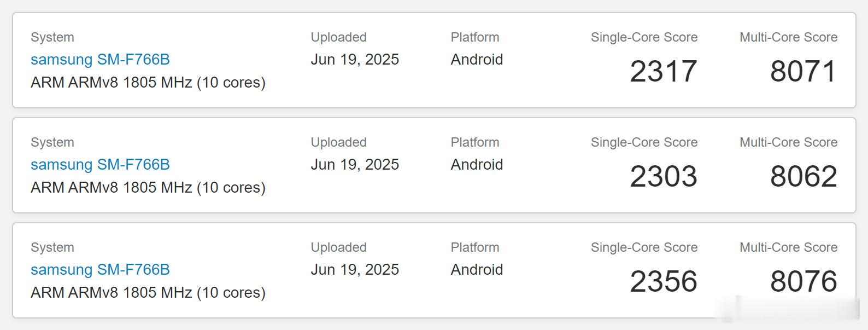Image resolution: width=868 pixels, height=330 pixels.
Task: Click the multi-core score 8071
Action: pos(804,71)
